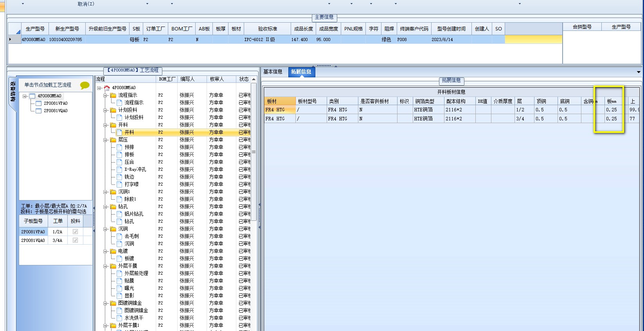Click the yellow speech bubble icon
The image size is (644, 331).
point(85,85)
